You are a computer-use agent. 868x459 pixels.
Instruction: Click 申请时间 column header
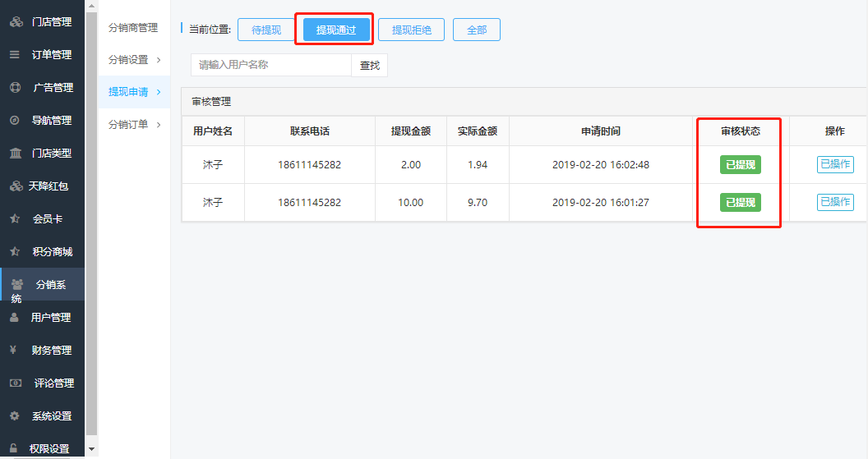point(601,131)
